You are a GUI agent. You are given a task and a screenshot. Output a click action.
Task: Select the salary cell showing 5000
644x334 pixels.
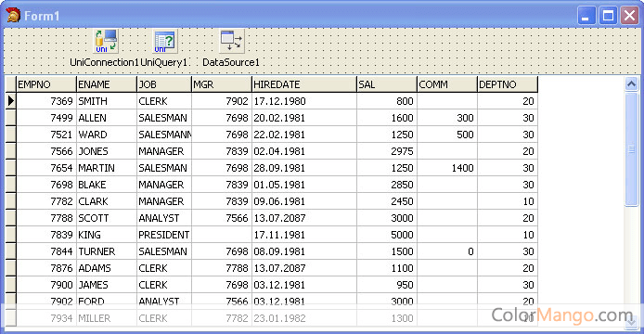[386, 235]
